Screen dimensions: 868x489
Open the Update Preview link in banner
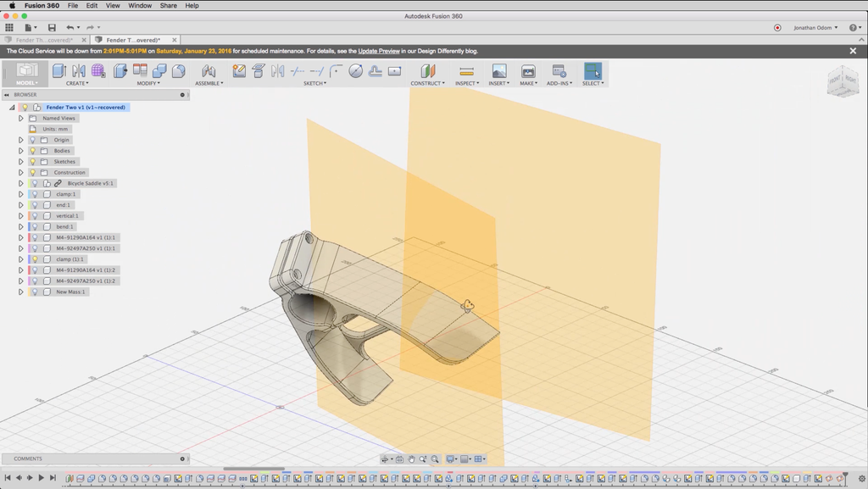[378, 51]
